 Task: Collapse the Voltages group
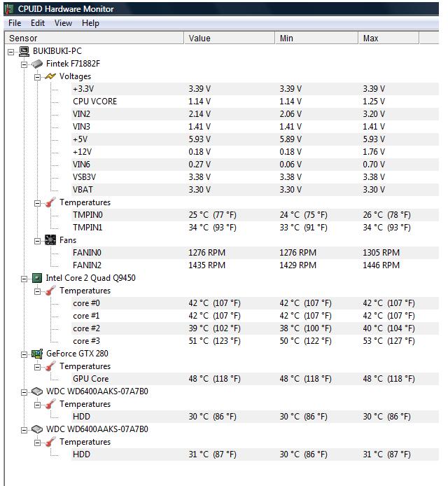tap(37, 77)
